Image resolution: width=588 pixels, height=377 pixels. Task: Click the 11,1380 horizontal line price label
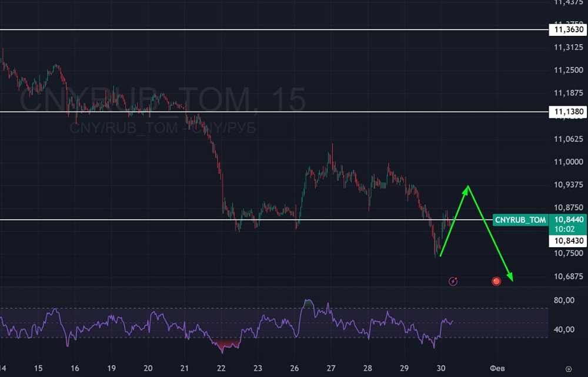[x=567, y=112]
